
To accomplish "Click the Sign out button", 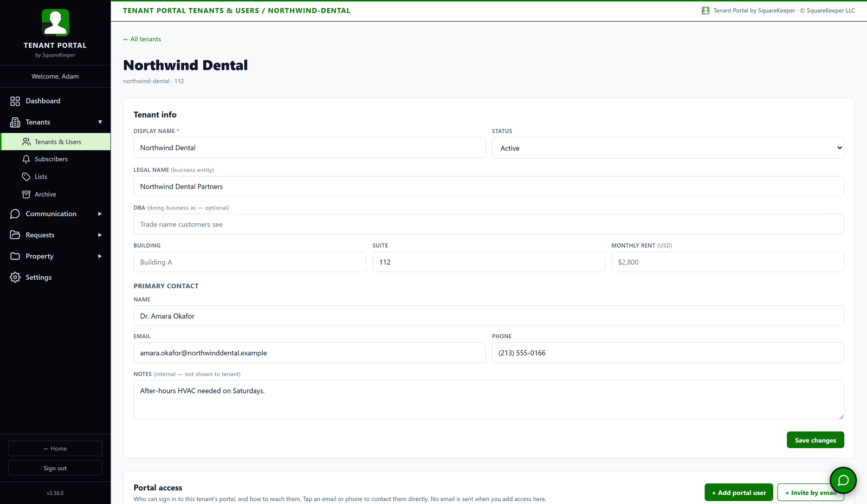I will point(55,468).
